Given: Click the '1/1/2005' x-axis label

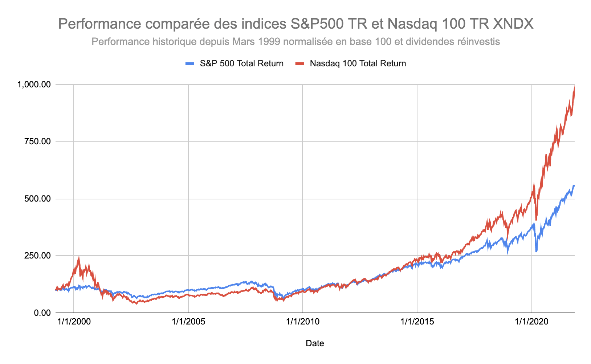Looking at the screenshot, I should [x=188, y=322].
